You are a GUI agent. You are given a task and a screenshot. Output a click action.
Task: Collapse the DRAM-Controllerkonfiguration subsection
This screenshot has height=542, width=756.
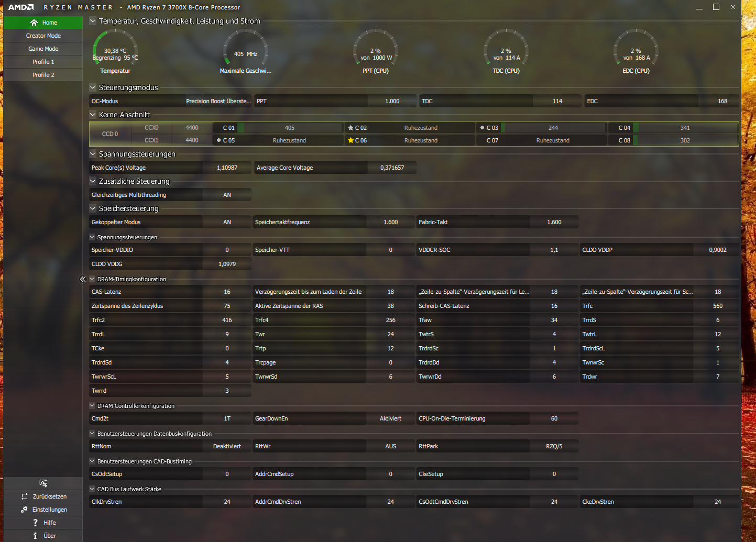pyautogui.click(x=92, y=406)
